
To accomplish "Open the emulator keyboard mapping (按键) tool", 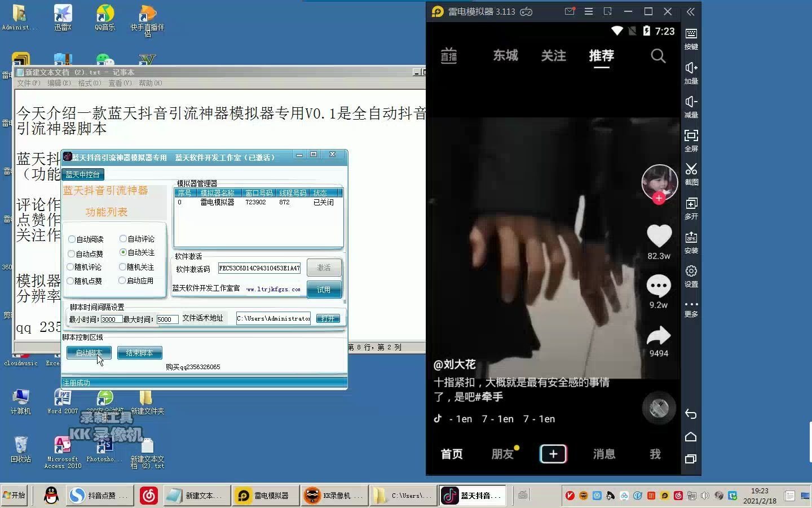I will [691, 38].
